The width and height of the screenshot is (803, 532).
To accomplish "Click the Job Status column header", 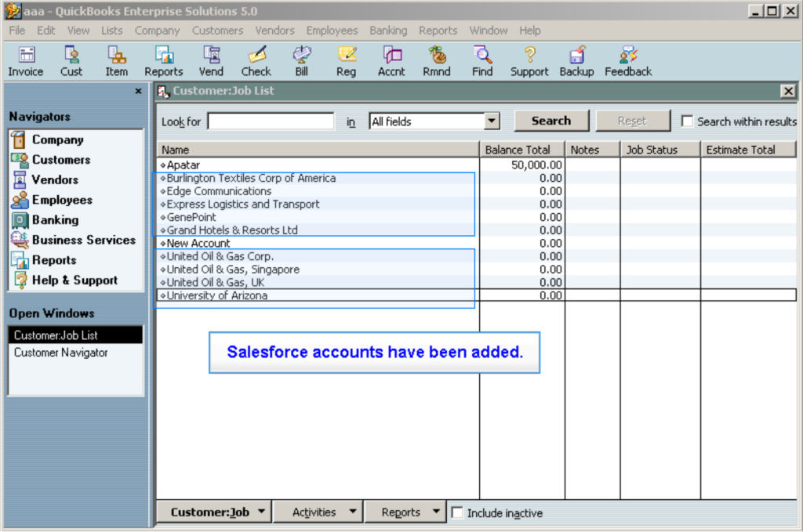I will coord(660,150).
